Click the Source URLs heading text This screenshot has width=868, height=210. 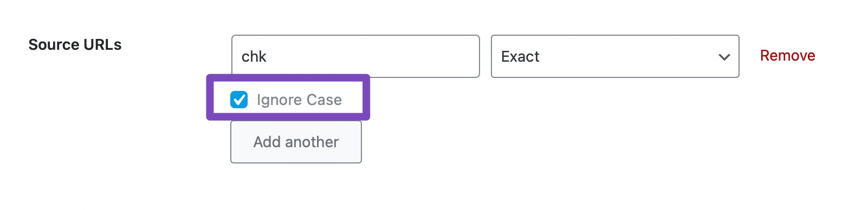coord(75,45)
